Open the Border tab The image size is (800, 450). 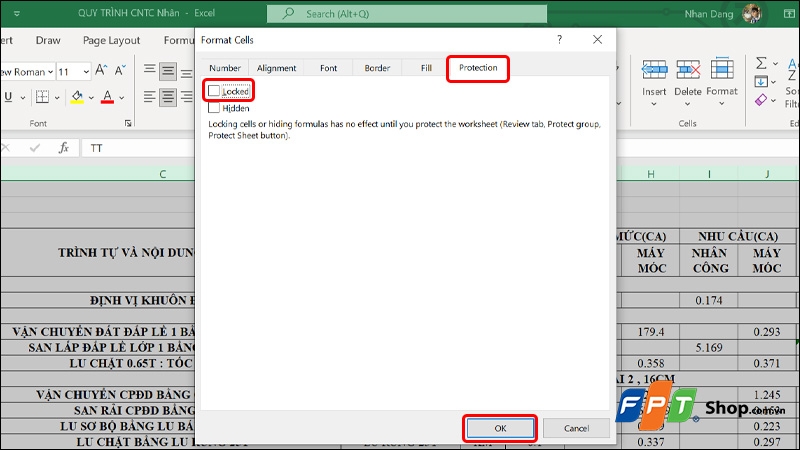(377, 68)
